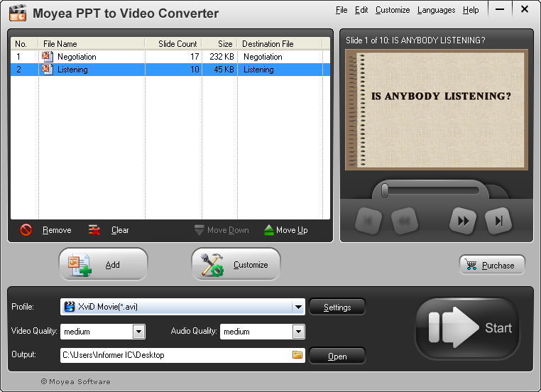The image size is (541, 392).
Task: Advance to the next slide in preview
Action: coord(463,220)
